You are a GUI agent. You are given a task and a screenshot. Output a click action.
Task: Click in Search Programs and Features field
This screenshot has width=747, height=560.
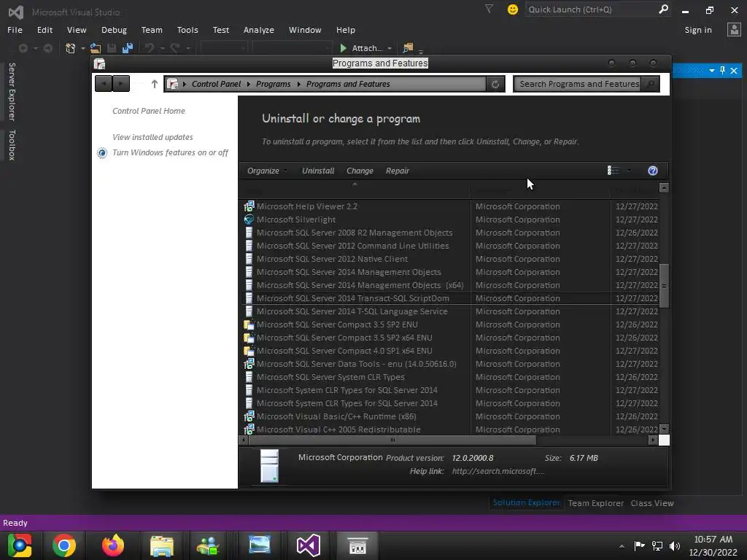(578, 85)
